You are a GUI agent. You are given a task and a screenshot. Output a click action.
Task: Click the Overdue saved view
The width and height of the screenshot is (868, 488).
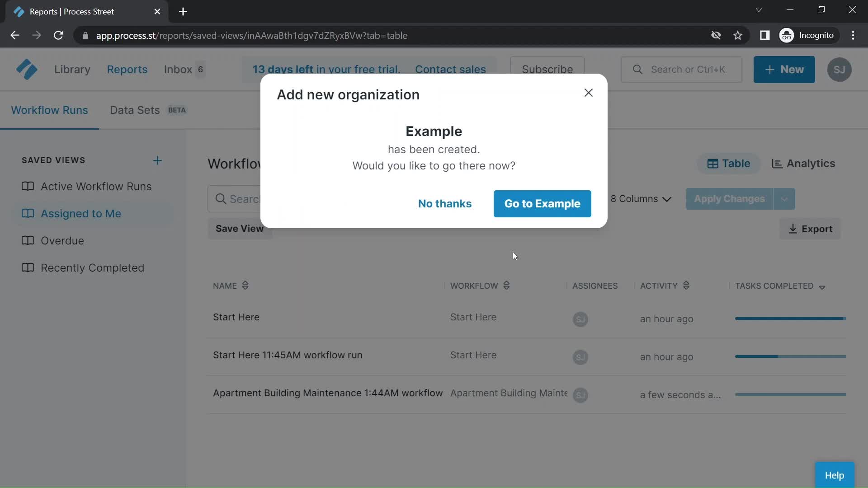tap(62, 240)
